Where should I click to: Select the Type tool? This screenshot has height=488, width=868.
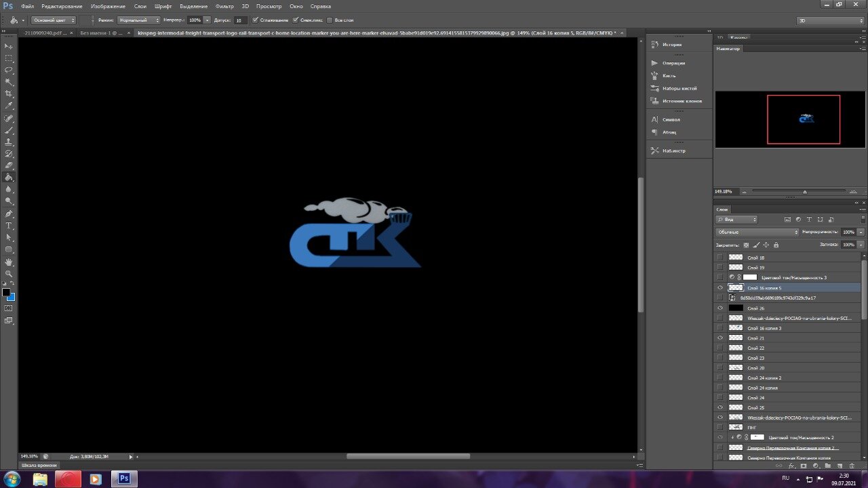click(x=9, y=226)
